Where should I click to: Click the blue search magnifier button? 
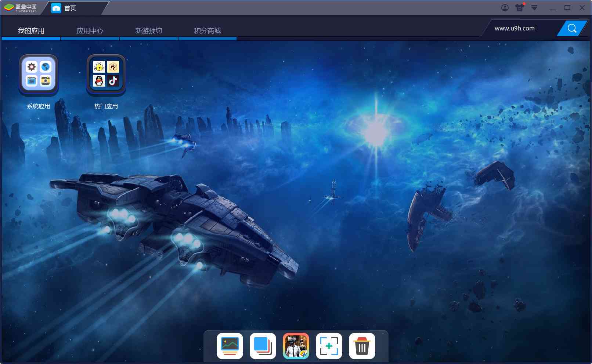[572, 28]
